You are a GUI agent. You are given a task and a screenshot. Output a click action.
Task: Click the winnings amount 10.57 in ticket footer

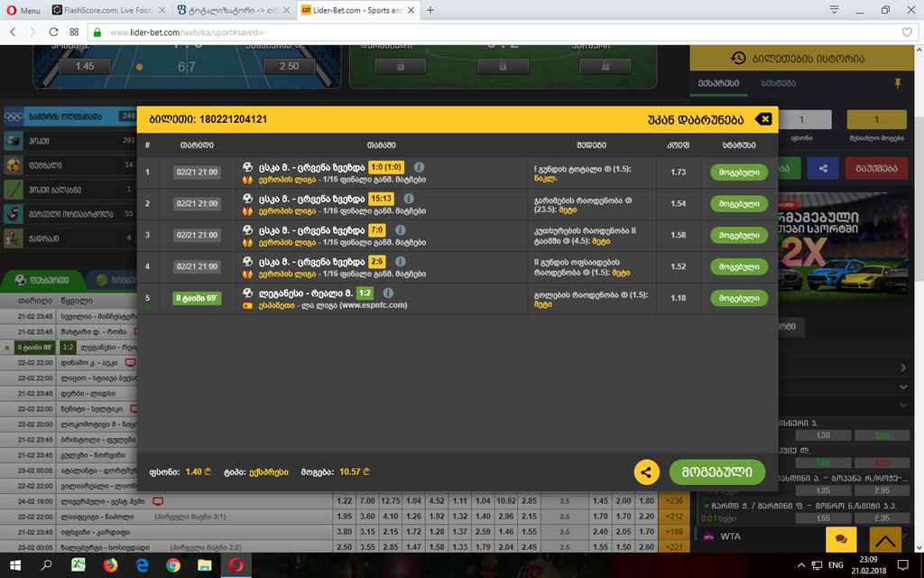point(355,471)
